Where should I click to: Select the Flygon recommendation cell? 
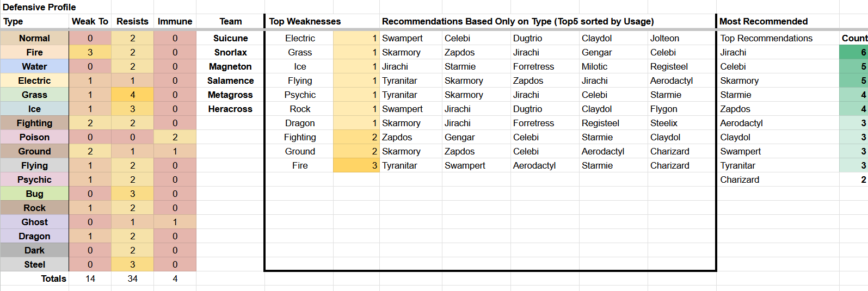[663, 109]
